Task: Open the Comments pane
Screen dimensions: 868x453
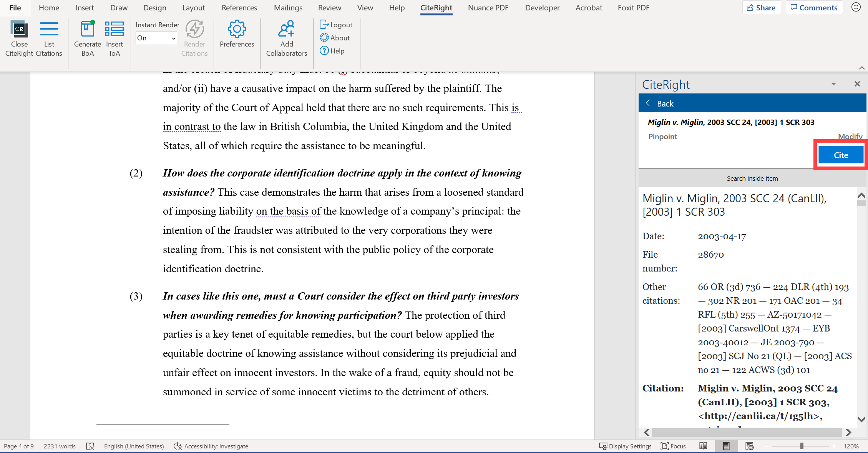Action: tap(814, 8)
